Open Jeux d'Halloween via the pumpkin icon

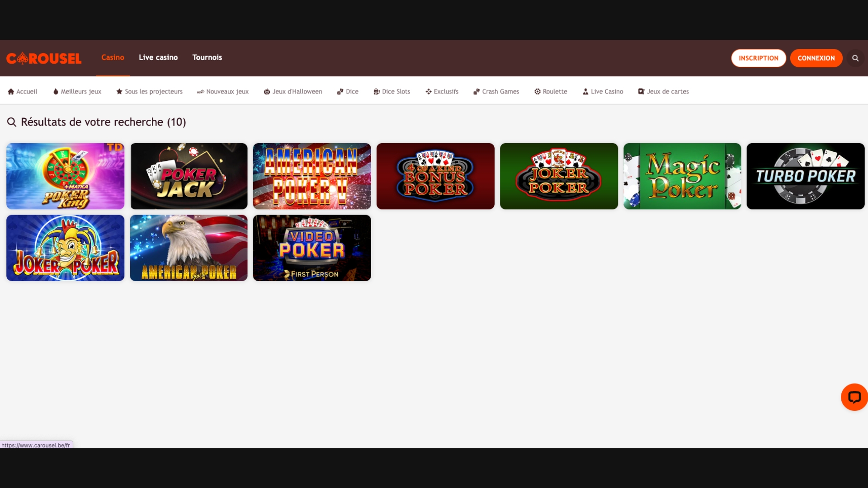coord(267,91)
